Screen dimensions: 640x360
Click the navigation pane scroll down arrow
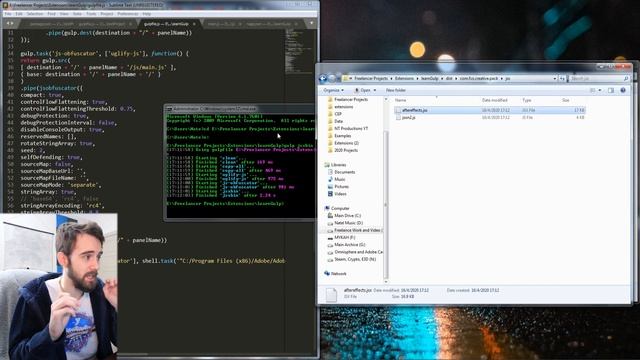[386, 281]
